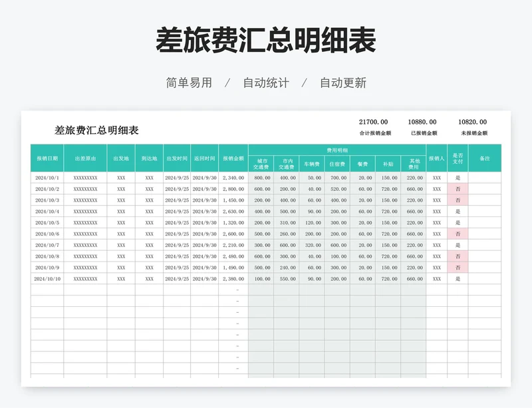Select the 出发时间 column header
The height and width of the screenshot is (408, 532).
(177, 158)
